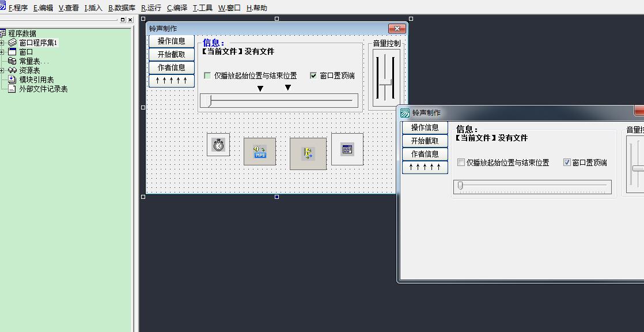Viewport: 644px width, 332px height.
Task: Click 信息： label in designer window
Action: (214, 43)
